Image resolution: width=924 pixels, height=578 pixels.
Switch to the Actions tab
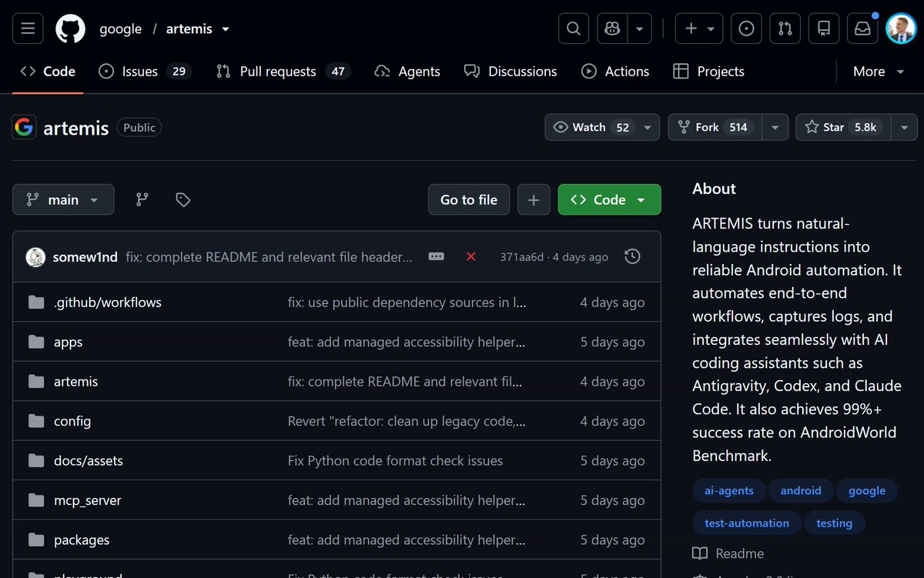pyautogui.click(x=615, y=71)
